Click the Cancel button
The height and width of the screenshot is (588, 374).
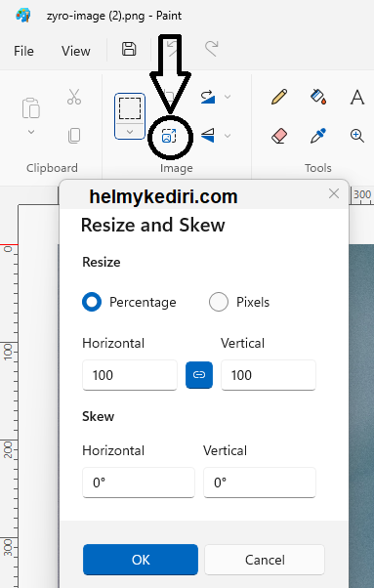click(x=265, y=560)
